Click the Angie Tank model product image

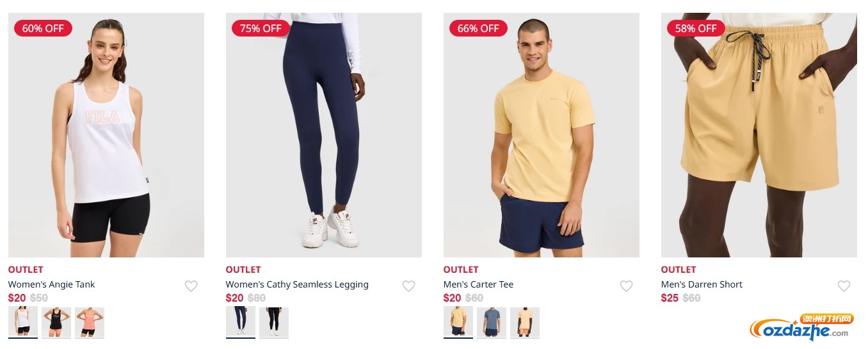106,135
